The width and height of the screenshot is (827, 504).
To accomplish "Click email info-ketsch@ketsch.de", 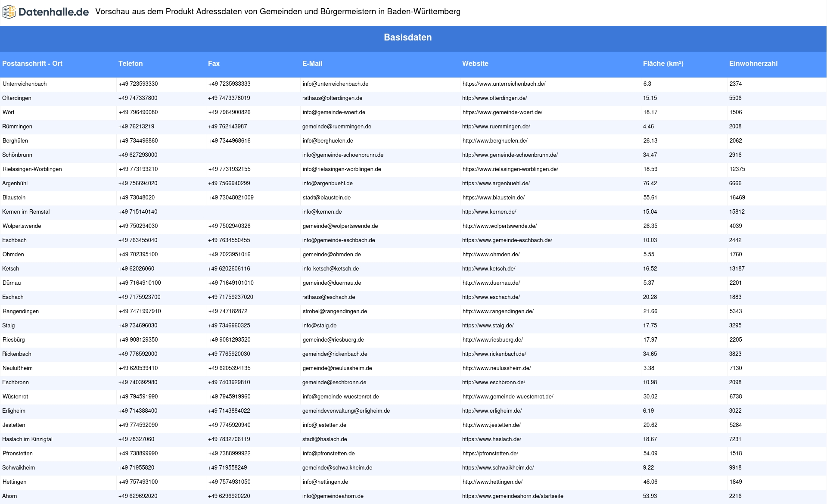I will (330, 269).
